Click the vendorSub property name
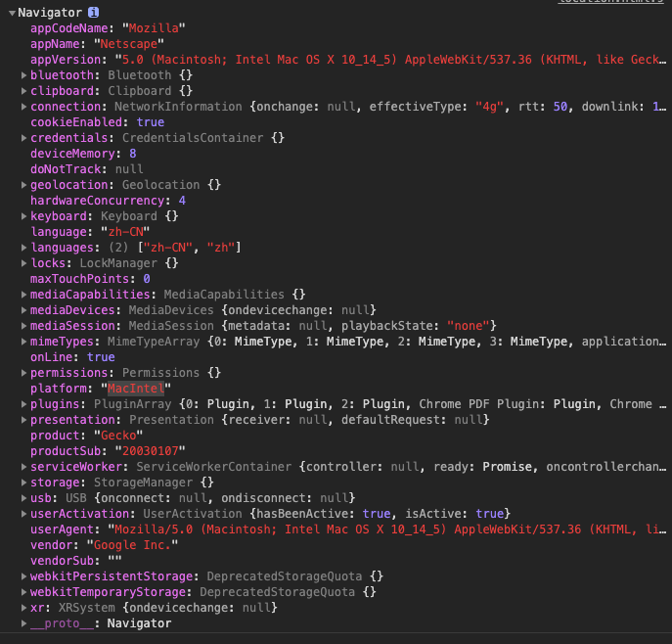Image resolution: width=672 pixels, height=644 pixels. click(x=63, y=561)
